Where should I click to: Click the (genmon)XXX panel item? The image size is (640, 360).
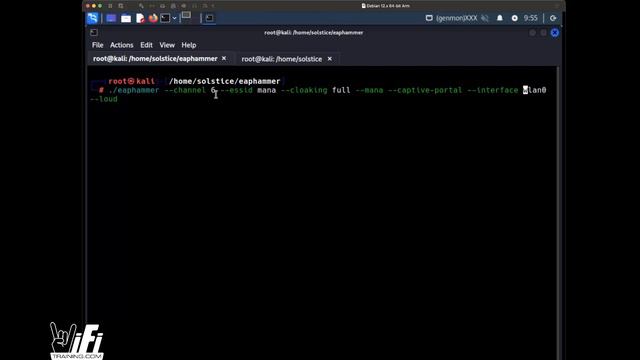(456, 18)
